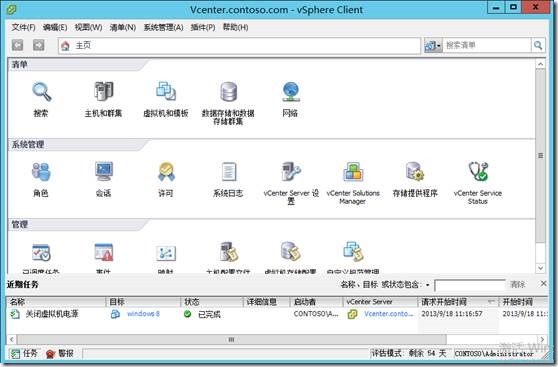This screenshot has width=558, height=367.
Task: Click the 警报 alarms status bar button
Action: (x=60, y=353)
